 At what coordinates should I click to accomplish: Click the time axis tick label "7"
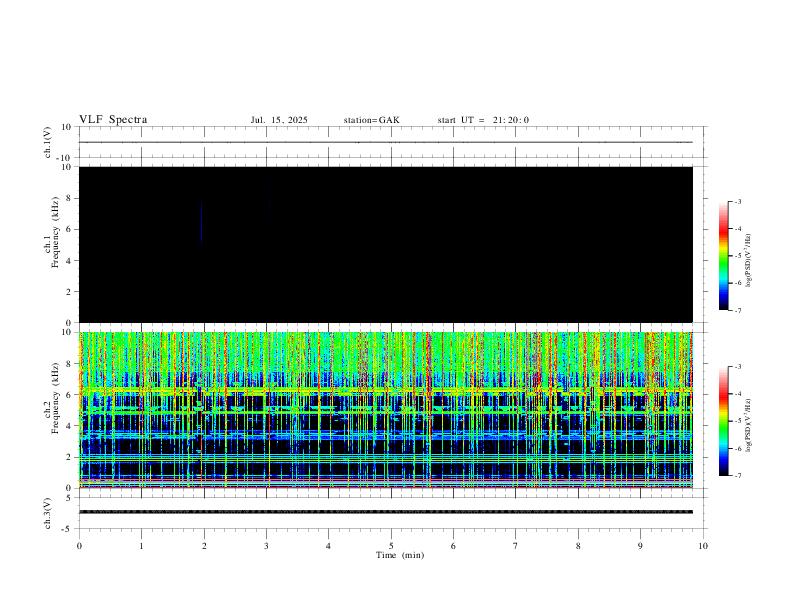coord(516,546)
